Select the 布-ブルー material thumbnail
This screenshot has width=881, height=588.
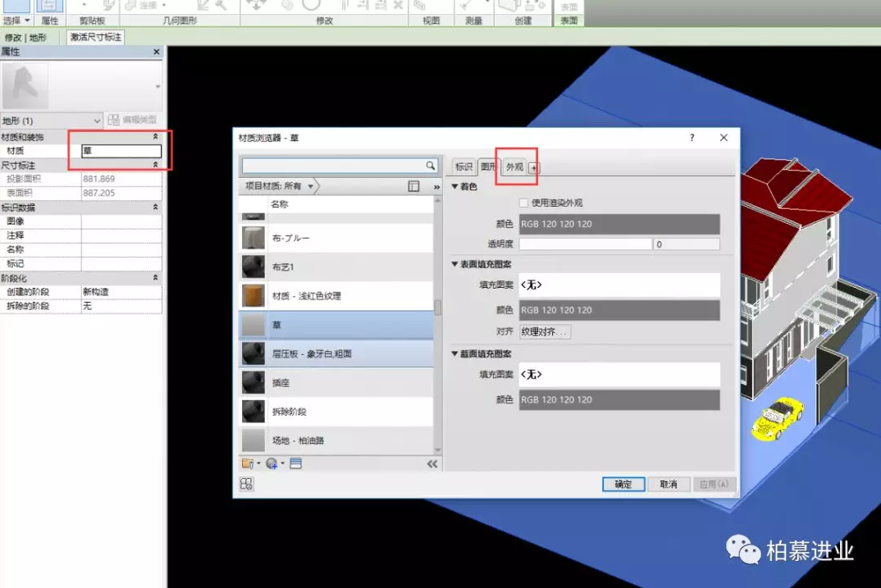click(253, 238)
